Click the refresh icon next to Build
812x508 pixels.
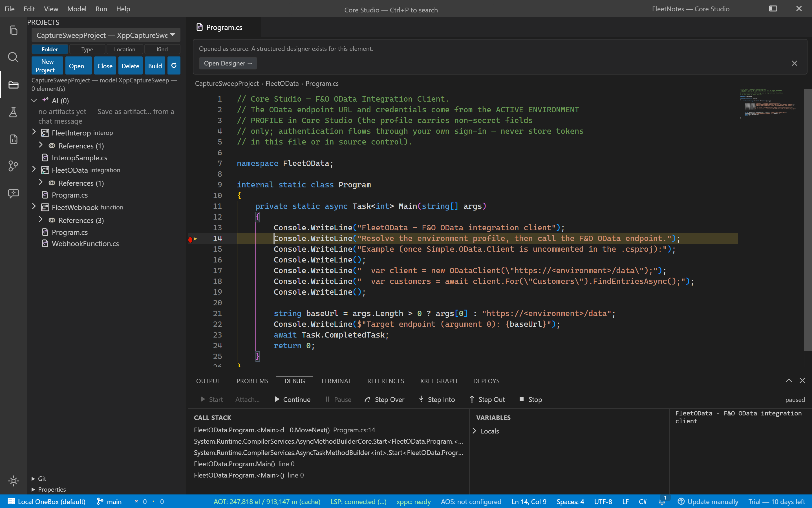click(x=174, y=65)
